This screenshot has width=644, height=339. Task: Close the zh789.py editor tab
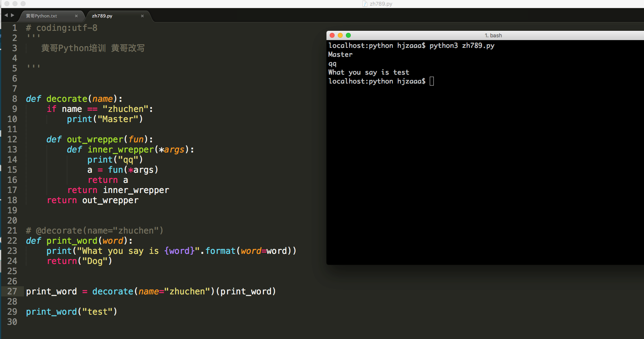pos(142,16)
